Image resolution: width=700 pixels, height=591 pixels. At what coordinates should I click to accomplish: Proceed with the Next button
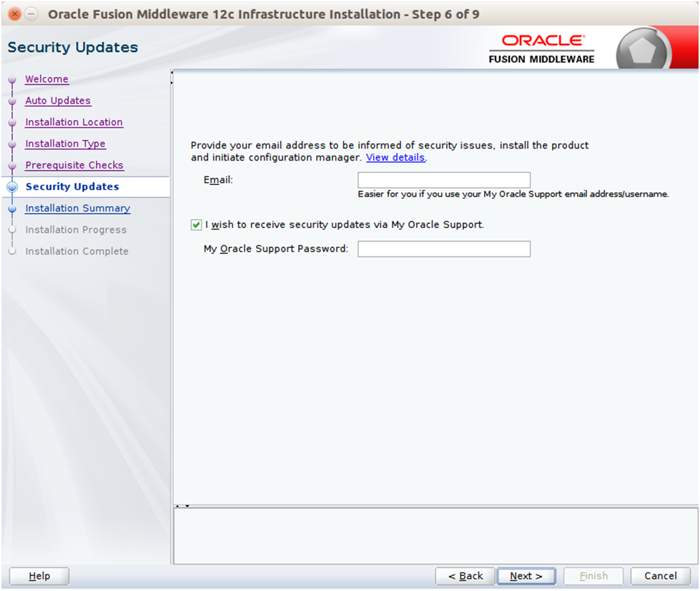point(526,576)
